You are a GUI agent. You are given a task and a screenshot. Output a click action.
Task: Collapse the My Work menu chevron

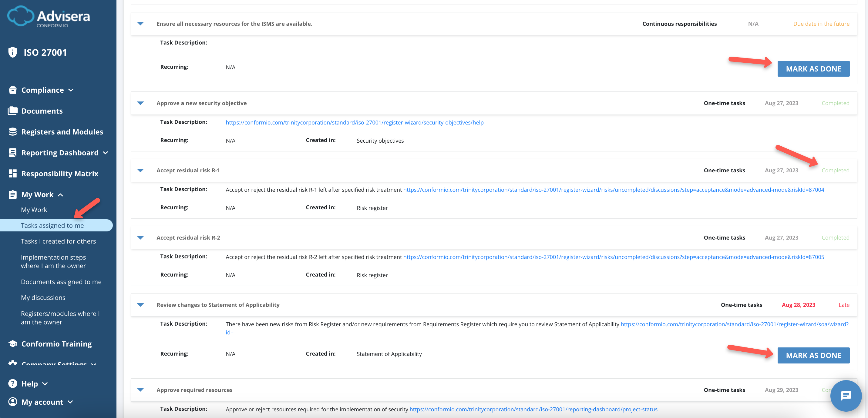click(x=60, y=195)
